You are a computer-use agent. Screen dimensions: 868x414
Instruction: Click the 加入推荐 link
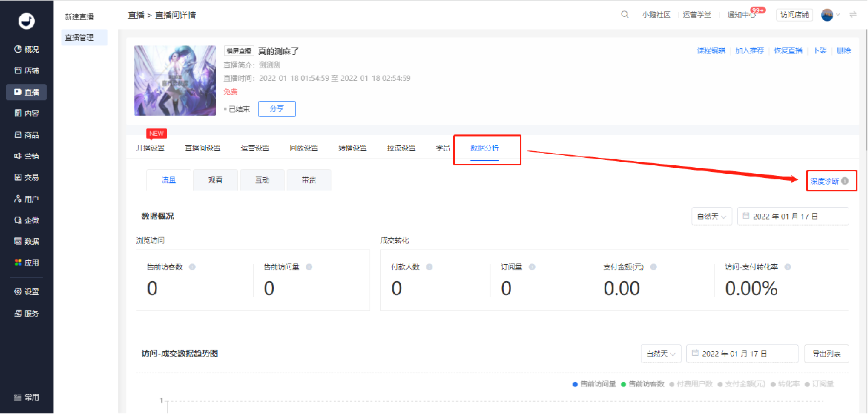(x=750, y=51)
